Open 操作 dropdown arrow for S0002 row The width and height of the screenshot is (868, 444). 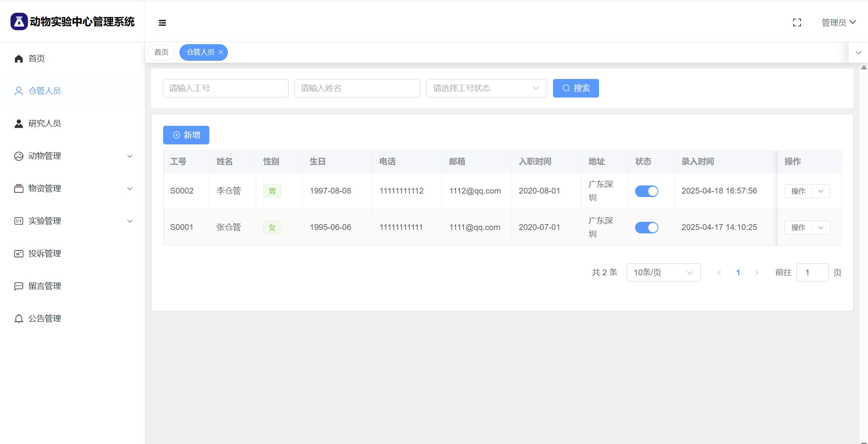tap(821, 191)
